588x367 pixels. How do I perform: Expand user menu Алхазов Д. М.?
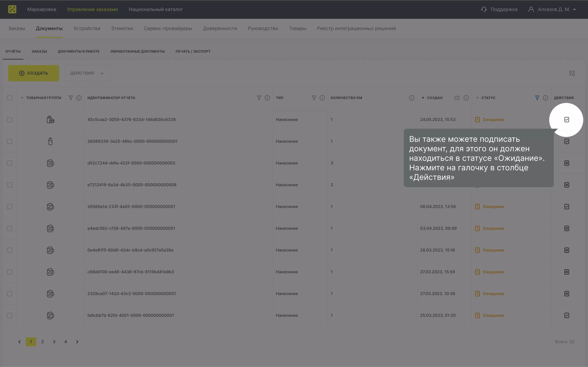click(552, 9)
